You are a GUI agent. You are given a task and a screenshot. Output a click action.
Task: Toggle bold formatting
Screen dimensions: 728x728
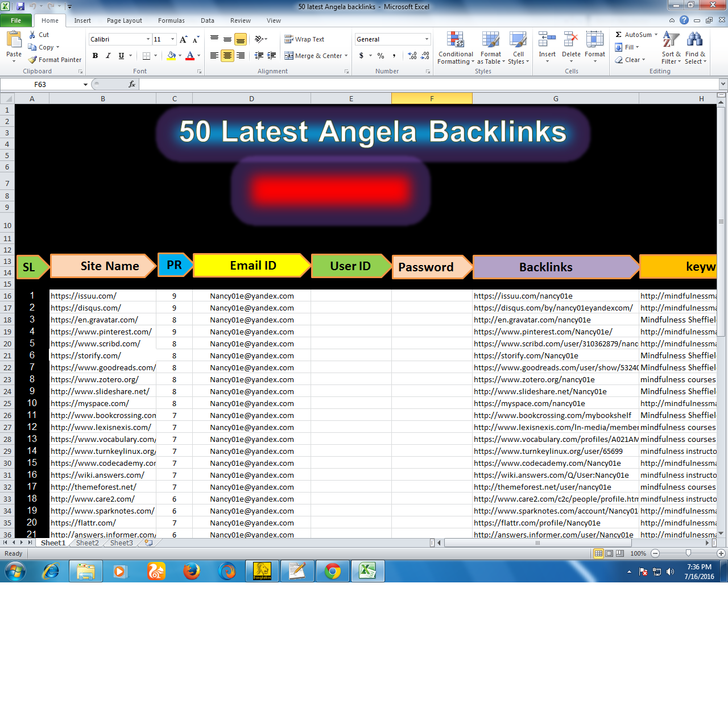click(95, 56)
